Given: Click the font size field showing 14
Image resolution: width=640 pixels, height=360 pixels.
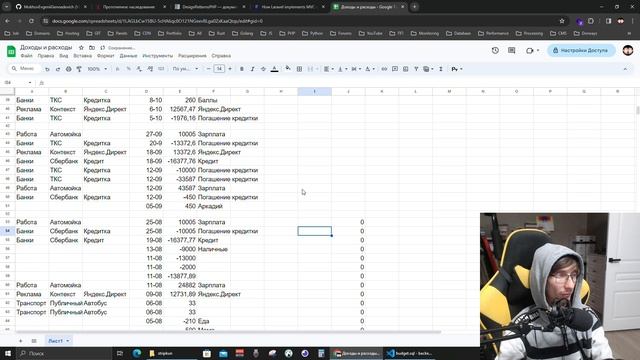Looking at the screenshot, I should click(219, 69).
